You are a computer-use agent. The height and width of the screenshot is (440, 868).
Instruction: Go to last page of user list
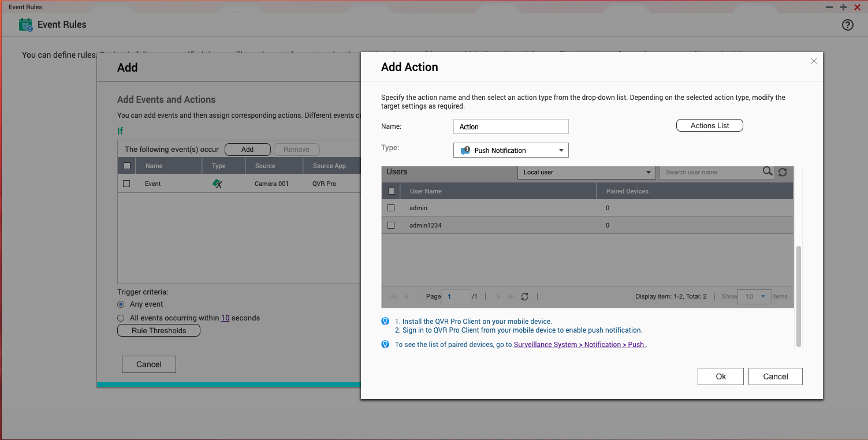(x=511, y=296)
